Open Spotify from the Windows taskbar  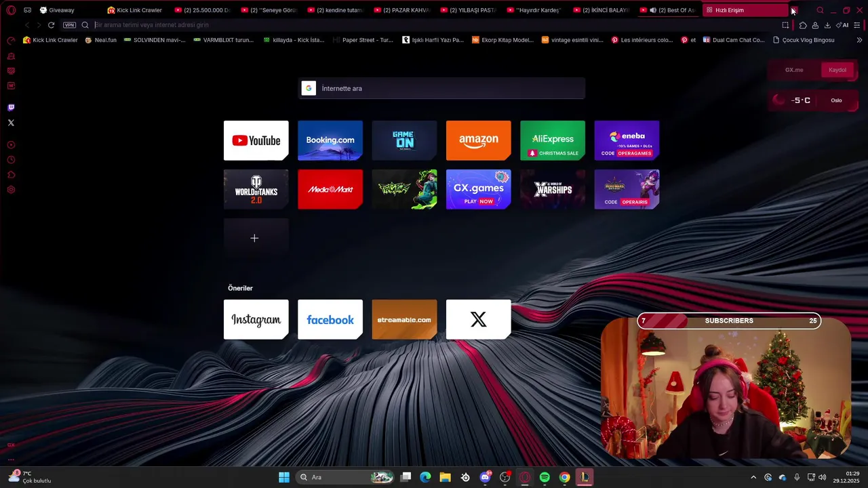click(x=545, y=477)
